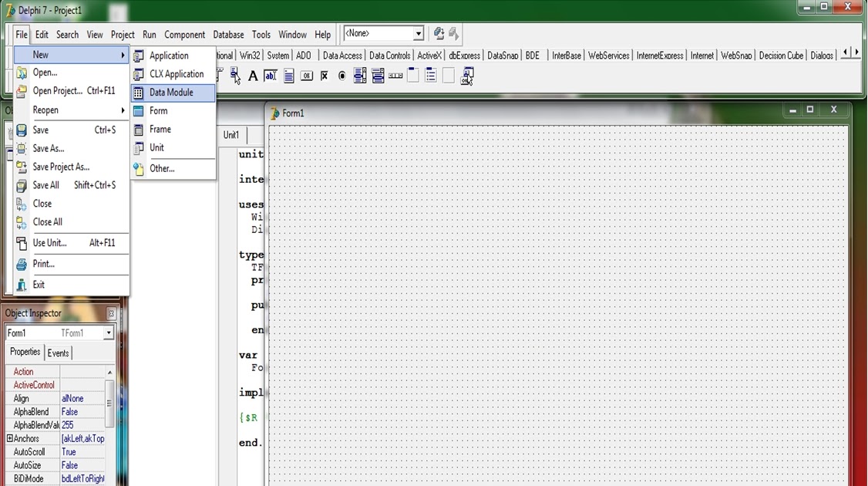Select the RadioButton component icon
This screenshot has height=486, width=868.
(342, 76)
